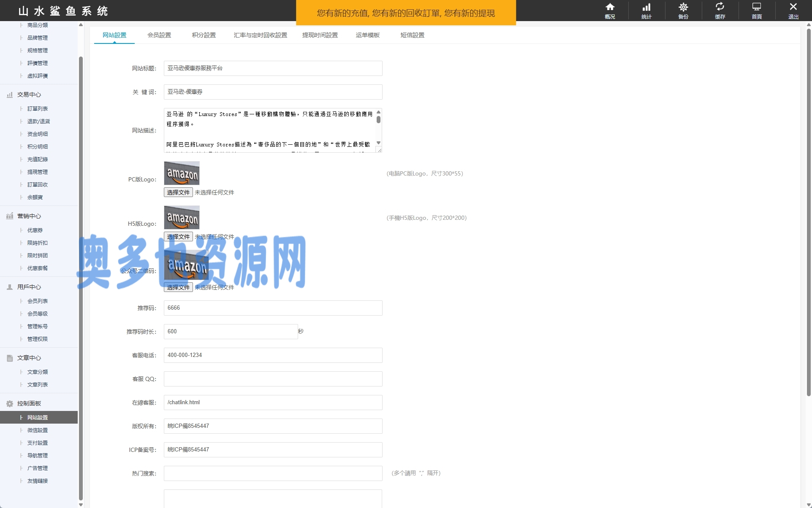Click the orange notification banner
Viewport: 812px width, 508px height.
[406, 13]
